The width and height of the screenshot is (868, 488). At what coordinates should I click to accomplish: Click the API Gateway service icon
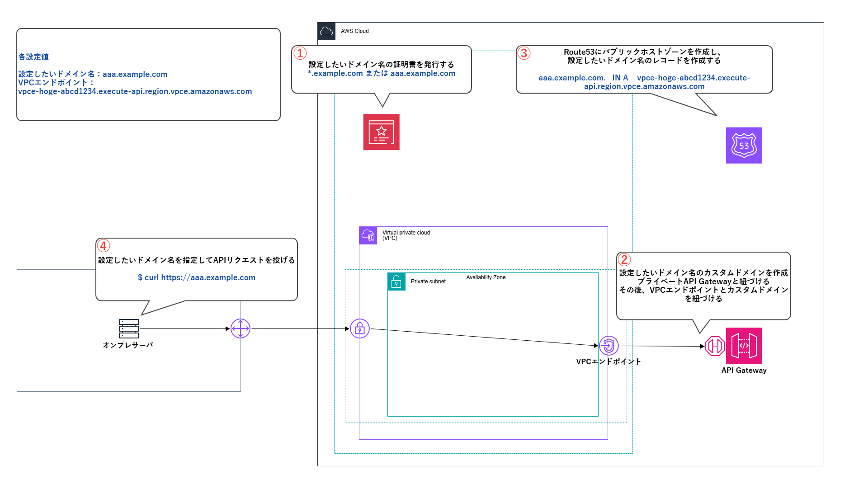coord(744,346)
